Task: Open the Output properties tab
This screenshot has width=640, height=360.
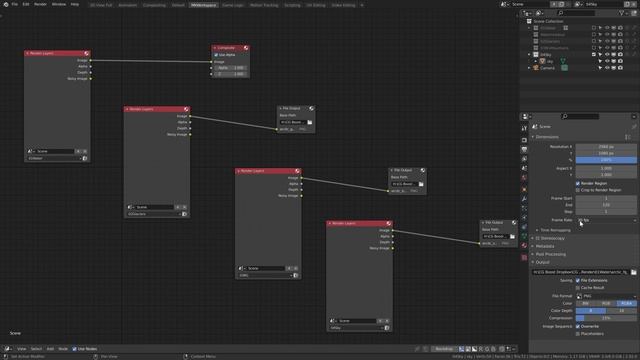Action: (524, 149)
